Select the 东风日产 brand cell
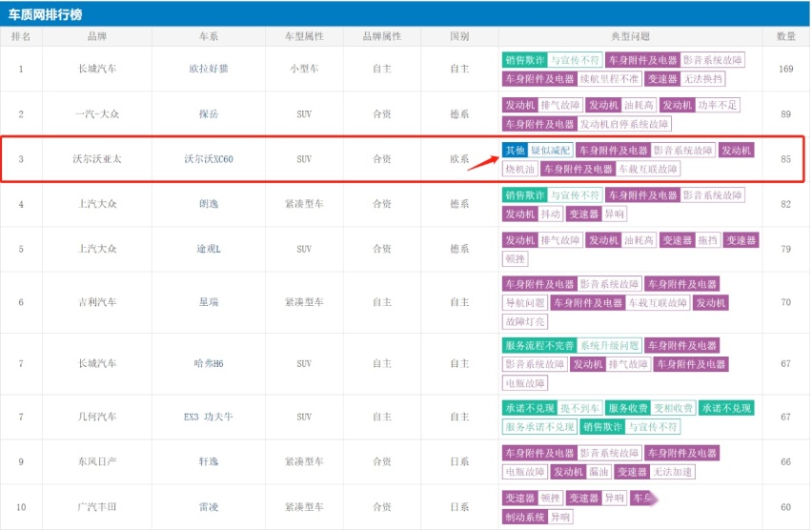812x530 pixels. (97, 461)
